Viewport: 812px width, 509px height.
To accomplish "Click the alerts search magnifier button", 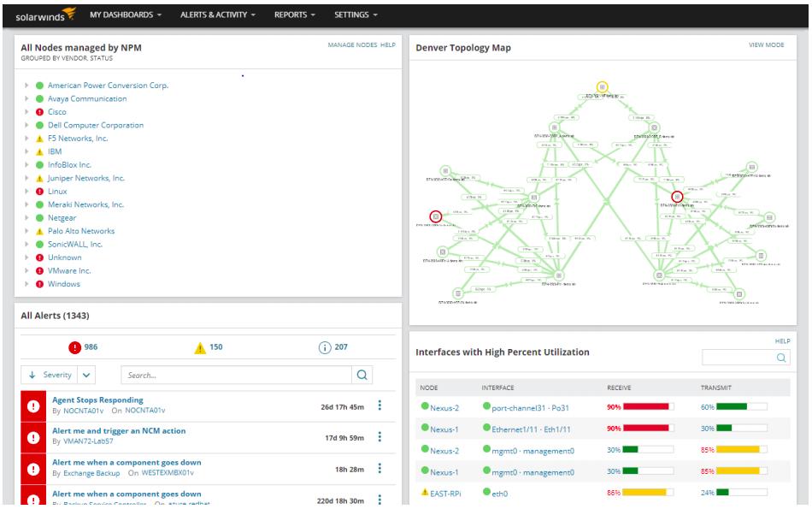I will click(x=362, y=375).
